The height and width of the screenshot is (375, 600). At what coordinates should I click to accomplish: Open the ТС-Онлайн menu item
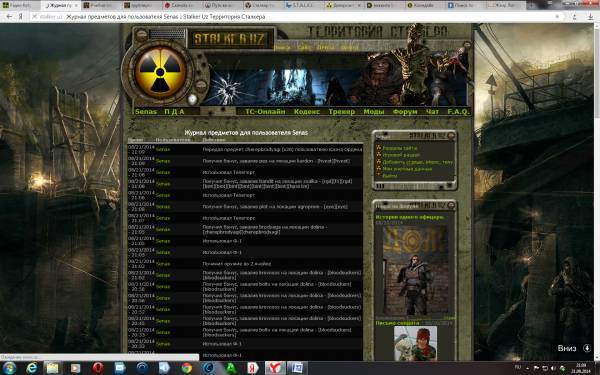pos(265,112)
